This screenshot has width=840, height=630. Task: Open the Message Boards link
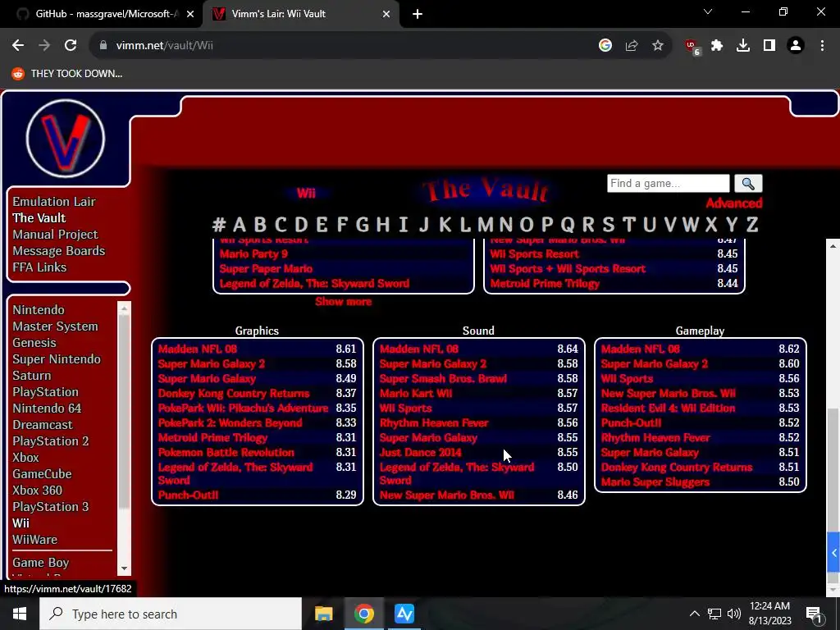click(59, 251)
